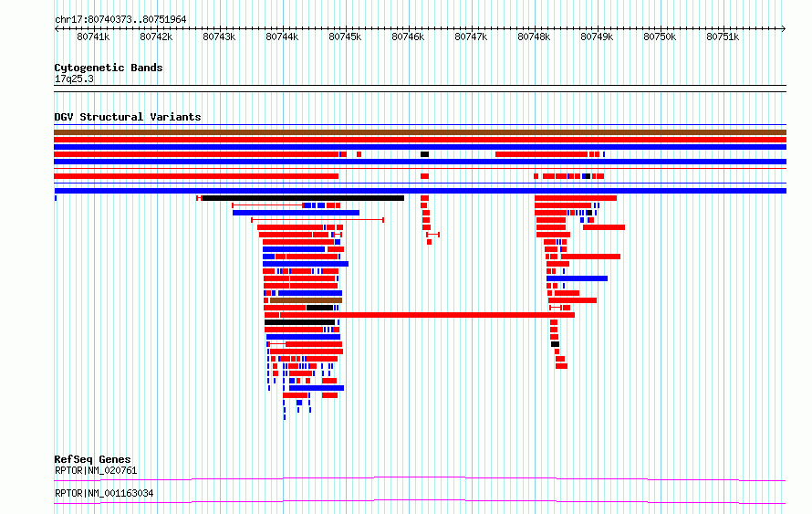Select the full-width red bar below brown bar
The width and height of the screenshot is (812, 514).
[x=420, y=140]
